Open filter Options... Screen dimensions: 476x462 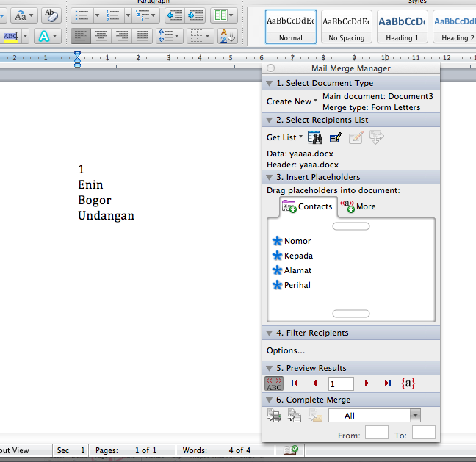pyautogui.click(x=286, y=350)
